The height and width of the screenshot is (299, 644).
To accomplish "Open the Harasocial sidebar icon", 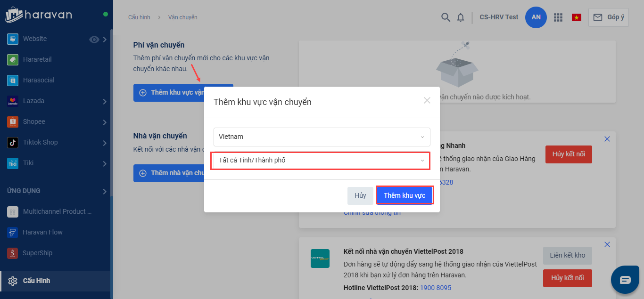I will click(x=13, y=80).
